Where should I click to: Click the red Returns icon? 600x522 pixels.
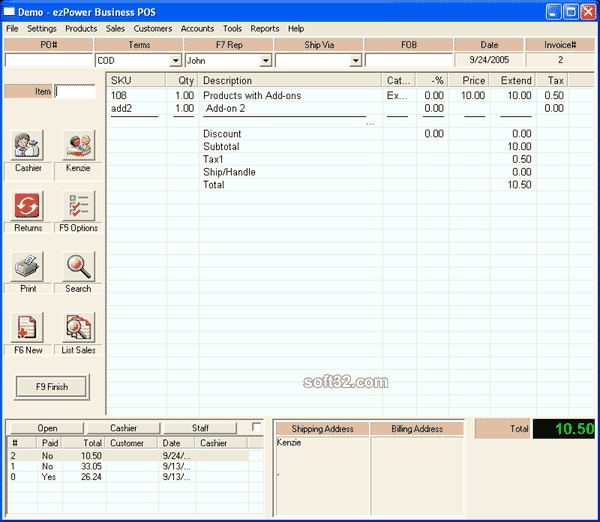(x=27, y=206)
